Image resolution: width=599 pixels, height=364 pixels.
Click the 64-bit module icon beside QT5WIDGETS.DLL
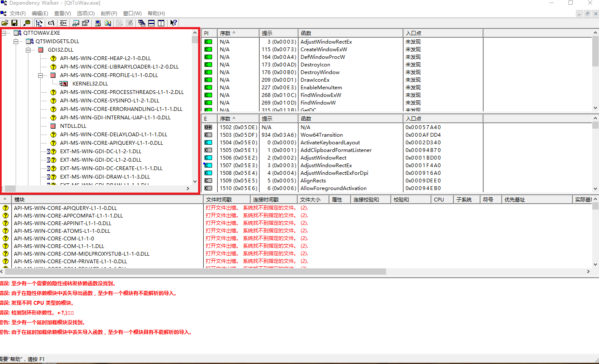coord(30,41)
